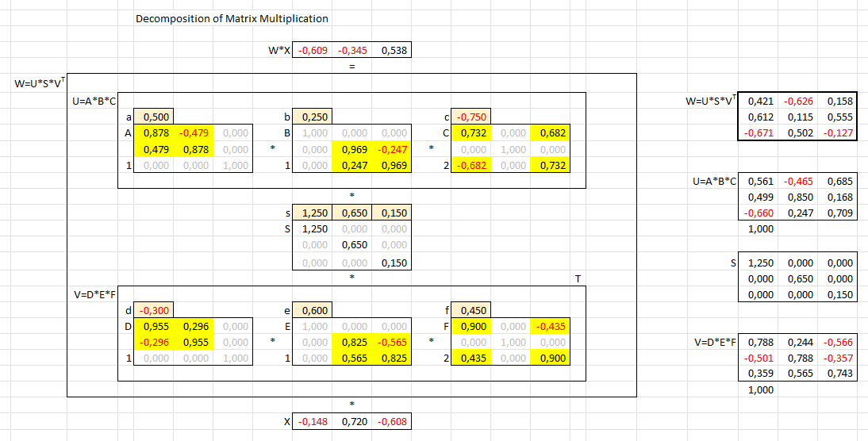Screen dimensions: 868x441
Task: Click cell -0,671 in the W result matrix
Action: pos(759,133)
